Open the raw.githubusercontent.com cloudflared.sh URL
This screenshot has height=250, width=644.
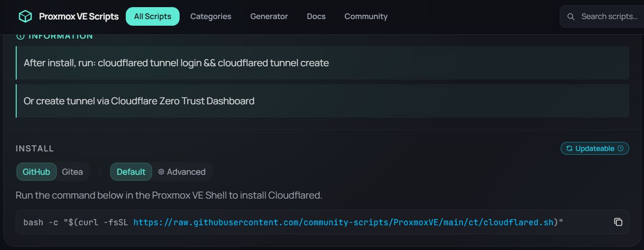pyautogui.click(x=344, y=222)
